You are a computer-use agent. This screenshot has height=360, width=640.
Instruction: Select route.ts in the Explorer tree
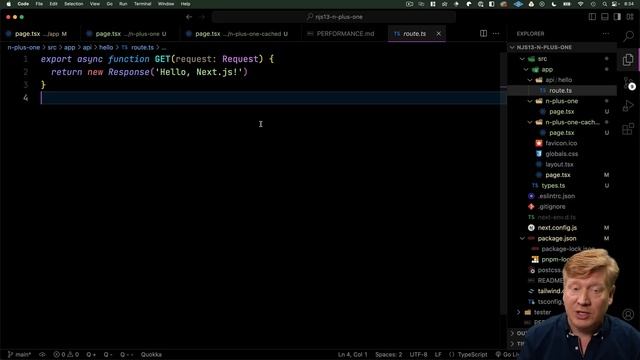coord(562,91)
